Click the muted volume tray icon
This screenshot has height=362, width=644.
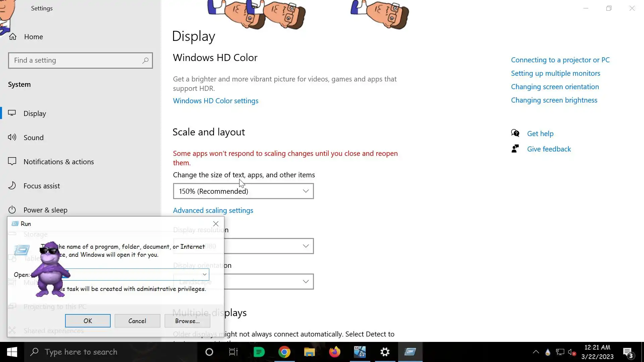pos(572,352)
